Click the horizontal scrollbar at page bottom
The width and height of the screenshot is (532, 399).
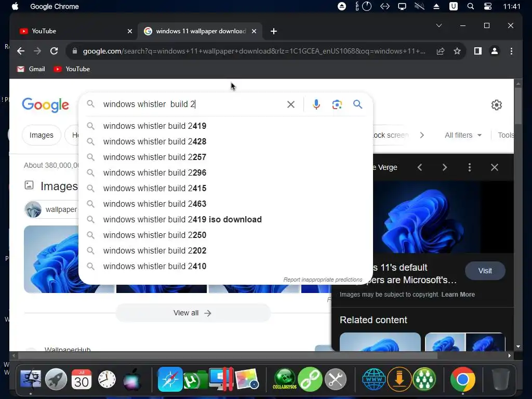click(228, 355)
